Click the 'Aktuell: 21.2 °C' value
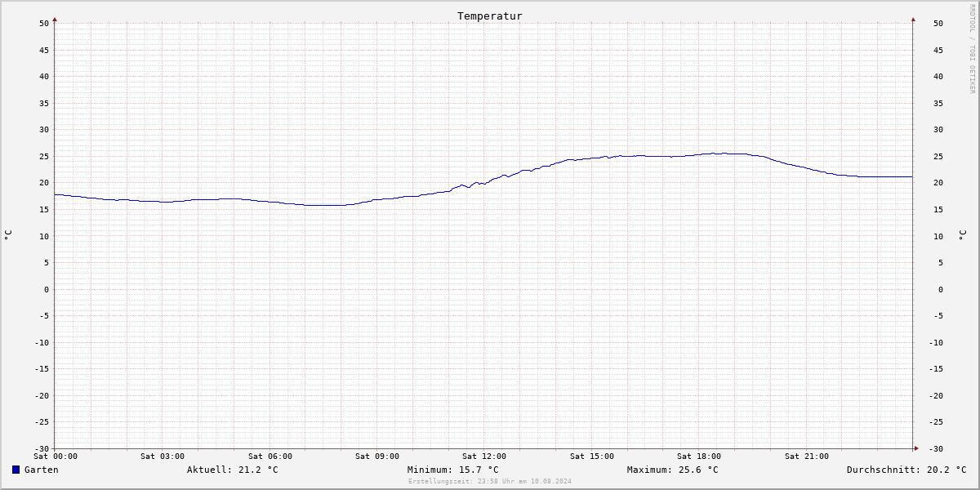The image size is (980, 490). (233, 470)
